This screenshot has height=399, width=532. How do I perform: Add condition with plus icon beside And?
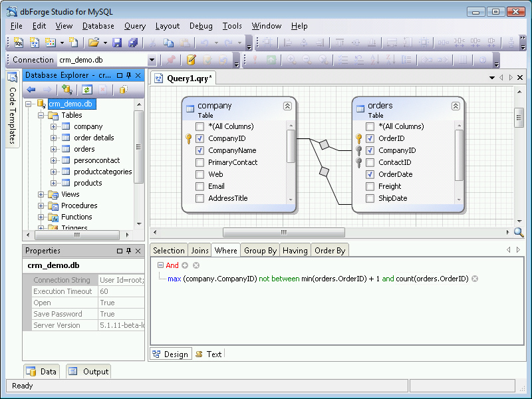pyautogui.click(x=185, y=265)
